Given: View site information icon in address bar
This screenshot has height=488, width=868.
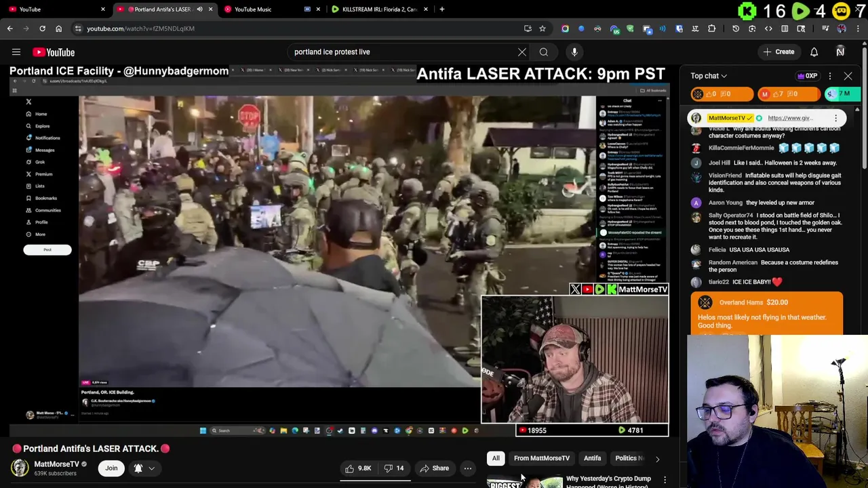Looking at the screenshot, I should 78,28.
